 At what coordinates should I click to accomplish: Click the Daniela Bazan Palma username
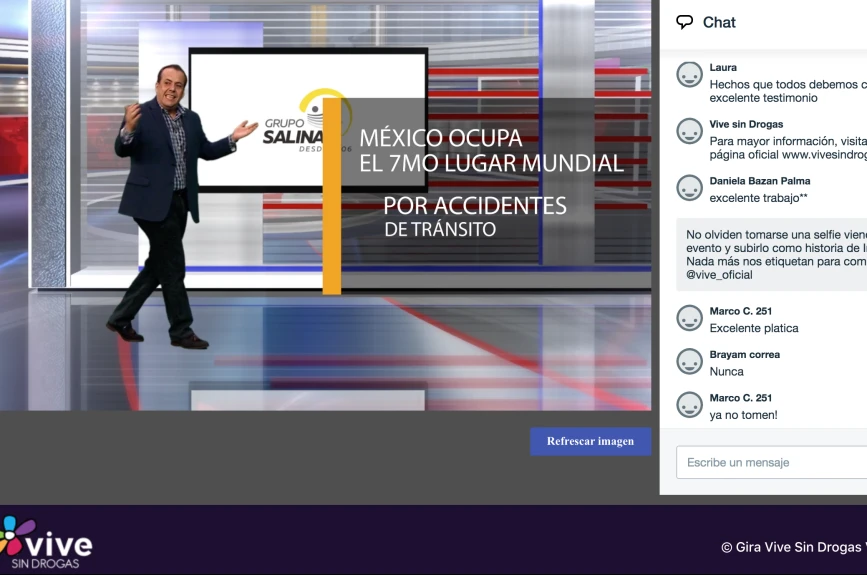tap(760, 181)
